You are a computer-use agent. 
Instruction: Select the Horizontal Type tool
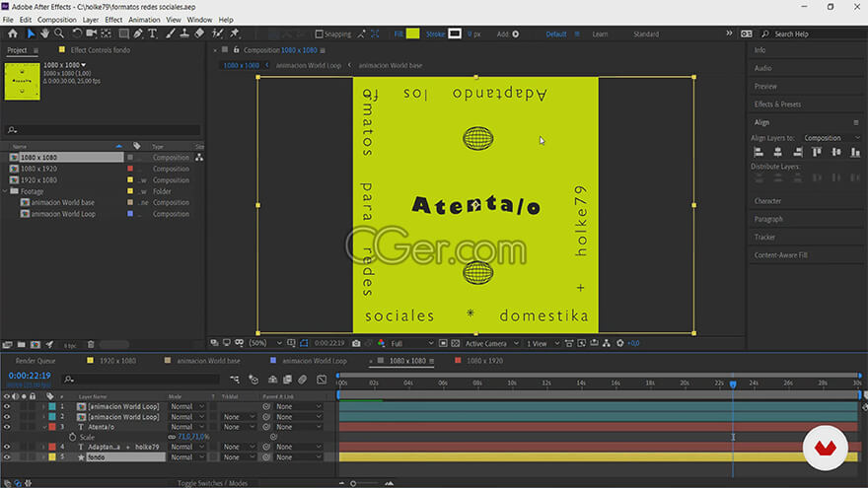(152, 34)
